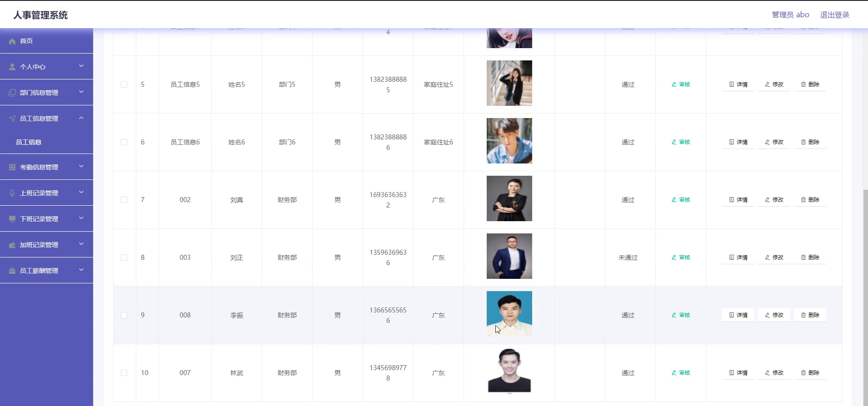Expand the 加班记录管理 menu arrow

point(81,244)
